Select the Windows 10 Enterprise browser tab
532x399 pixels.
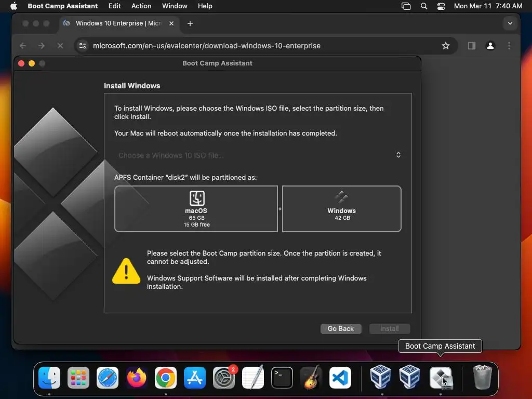tap(118, 23)
